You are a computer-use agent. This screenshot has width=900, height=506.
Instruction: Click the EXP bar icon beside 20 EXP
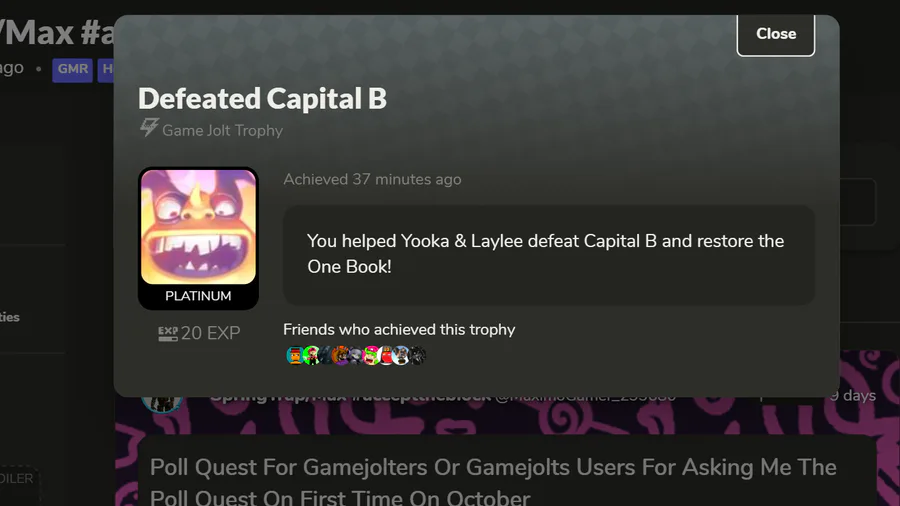click(x=168, y=333)
